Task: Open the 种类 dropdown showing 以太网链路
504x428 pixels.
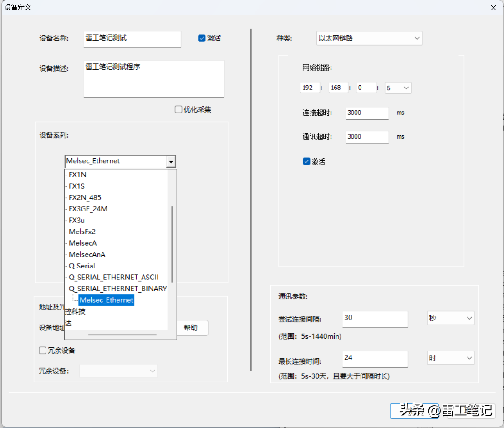Action: (x=369, y=38)
